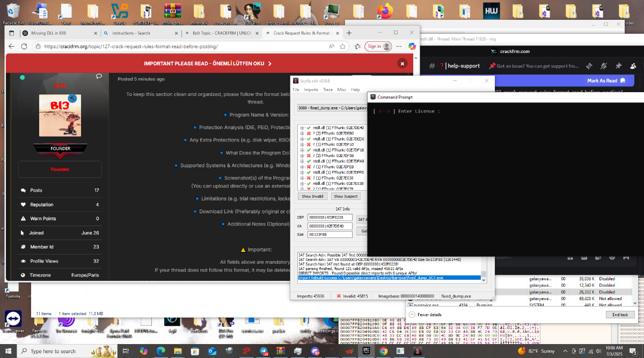Viewport: 644px width, 358px height.
Task: Refresh the crackfrm.org page in Edge
Action: point(24,47)
